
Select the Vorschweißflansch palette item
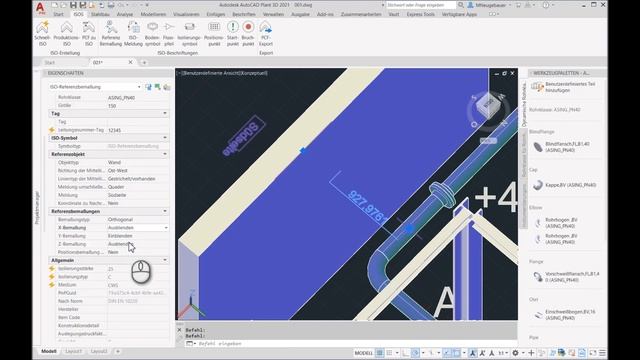pyautogui.click(x=566, y=277)
